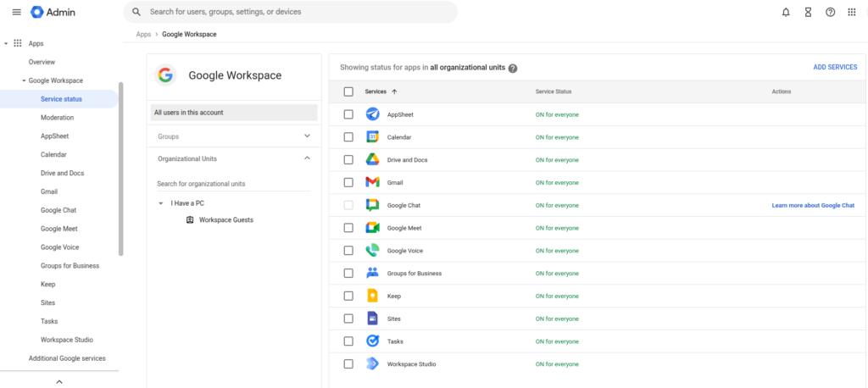Check the Groups for Business row checkbox
Image resolution: width=868 pixels, height=388 pixels.
(348, 274)
